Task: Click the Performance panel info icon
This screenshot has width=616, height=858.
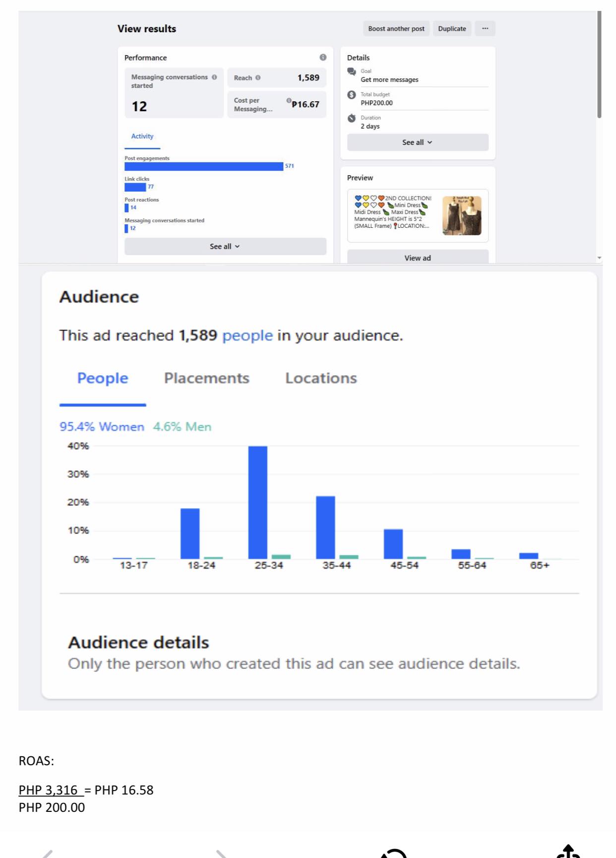Action: point(323,58)
